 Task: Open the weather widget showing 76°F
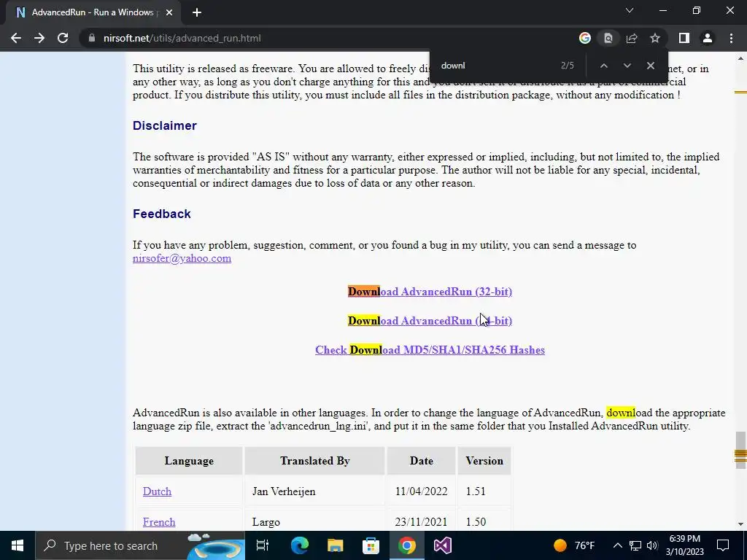574,545
